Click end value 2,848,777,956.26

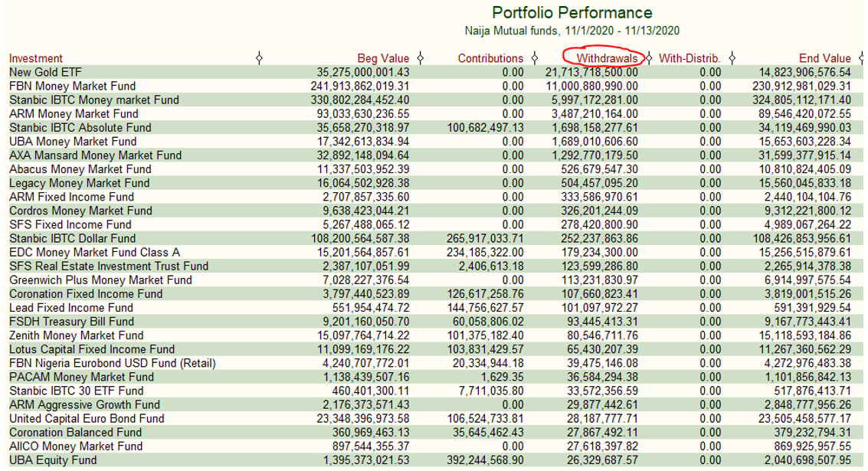(808, 404)
